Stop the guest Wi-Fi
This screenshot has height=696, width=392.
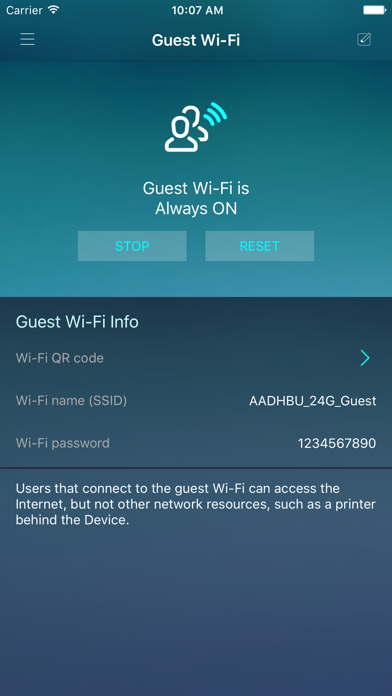(132, 246)
